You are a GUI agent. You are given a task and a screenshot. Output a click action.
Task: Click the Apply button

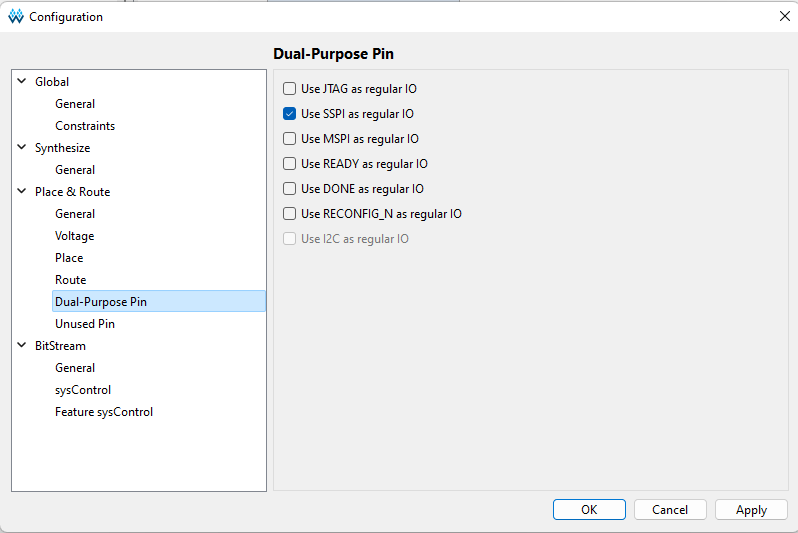point(751,510)
